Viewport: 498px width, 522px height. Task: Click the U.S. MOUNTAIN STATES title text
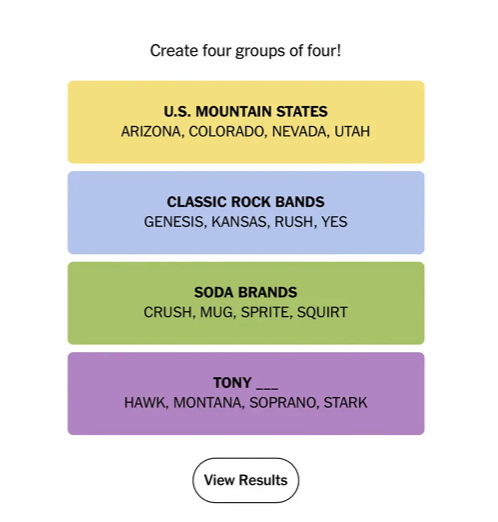tap(245, 112)
